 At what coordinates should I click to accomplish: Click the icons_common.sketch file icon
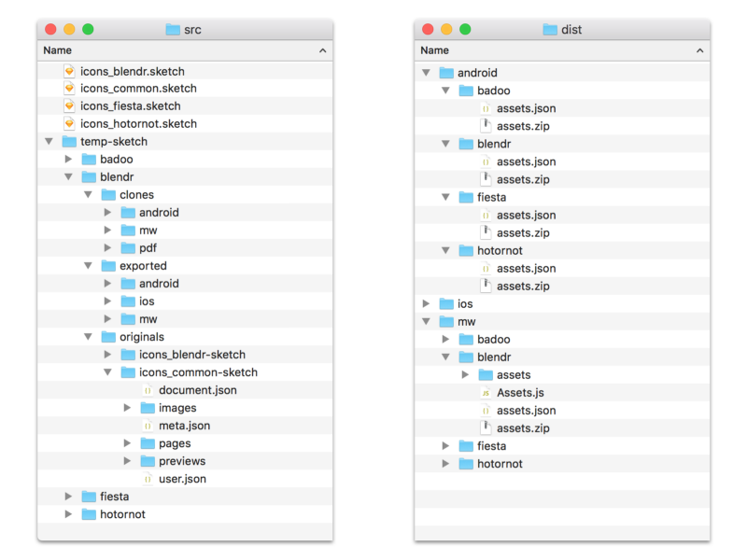click(69, 88)
